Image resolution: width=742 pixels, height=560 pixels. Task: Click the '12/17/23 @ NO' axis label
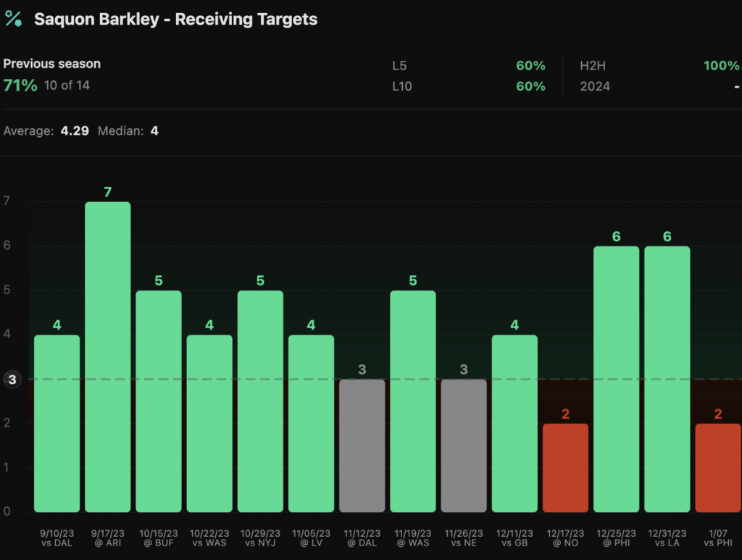565,538
